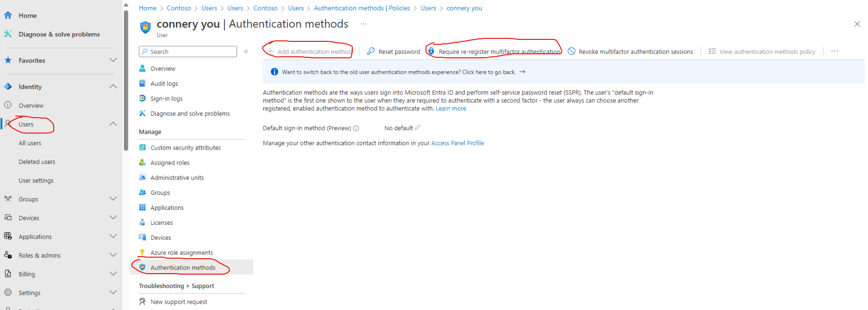Click the left navigation vertical scrollbar
Image resolution: width=868 pixels, height=310 pixels.
126,80
